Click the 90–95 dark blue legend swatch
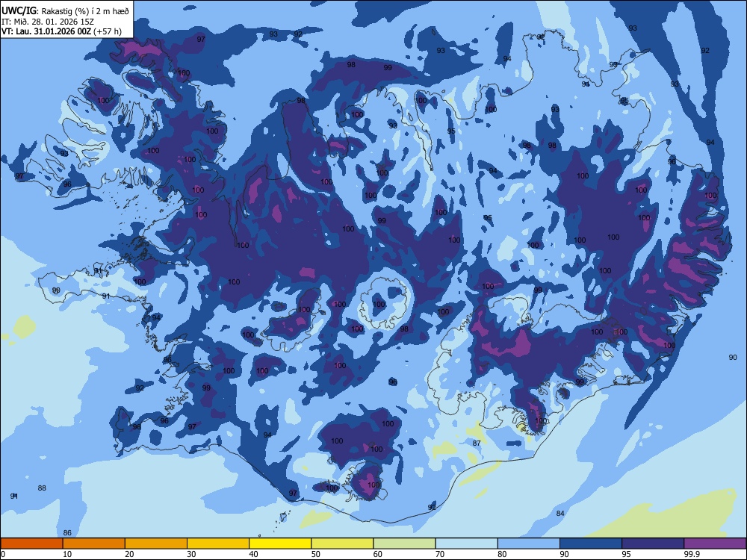The width and height of the screenshot is (747, 560). click(x=591, y=544)
